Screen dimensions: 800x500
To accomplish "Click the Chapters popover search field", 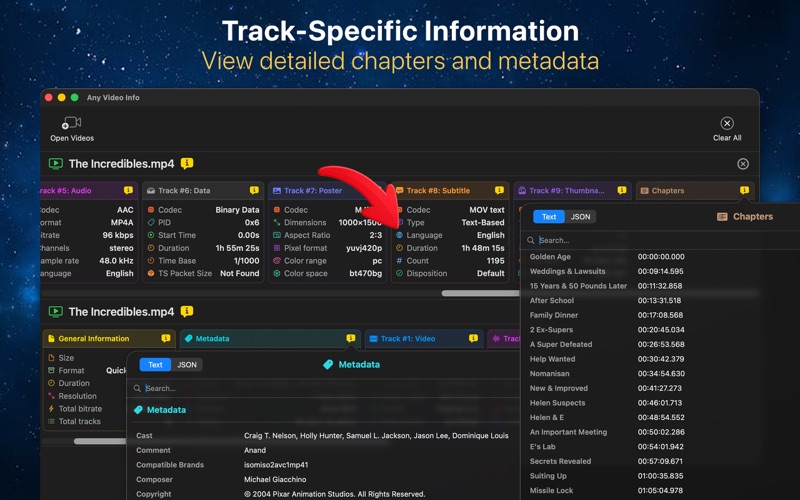I will 658,240.
